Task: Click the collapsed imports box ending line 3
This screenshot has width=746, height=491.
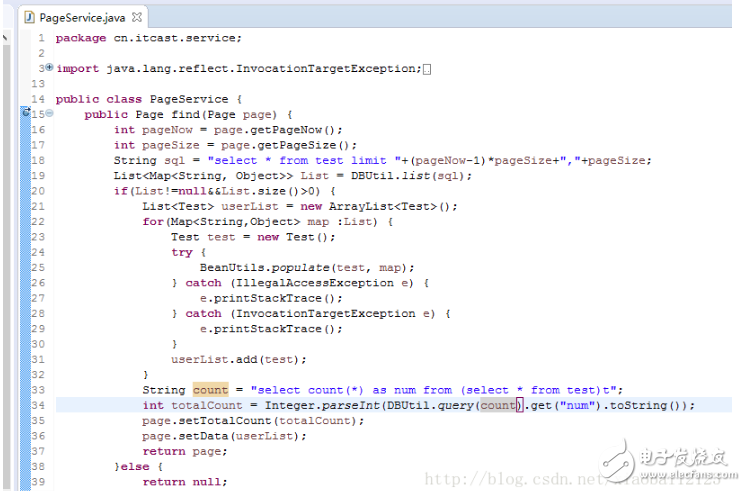Action: click(x=427, y=69)
